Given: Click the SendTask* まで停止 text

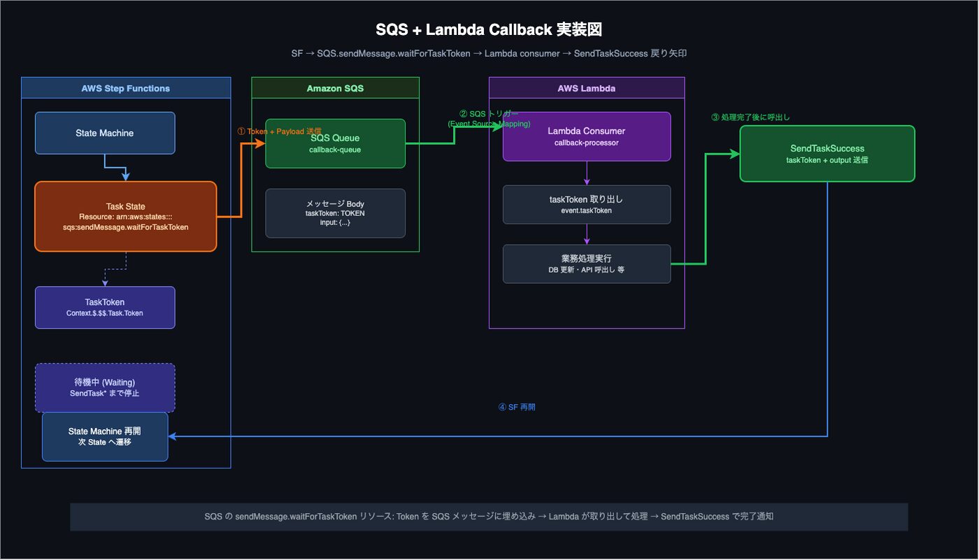Looking at the screenshot, I should (105, 393).
